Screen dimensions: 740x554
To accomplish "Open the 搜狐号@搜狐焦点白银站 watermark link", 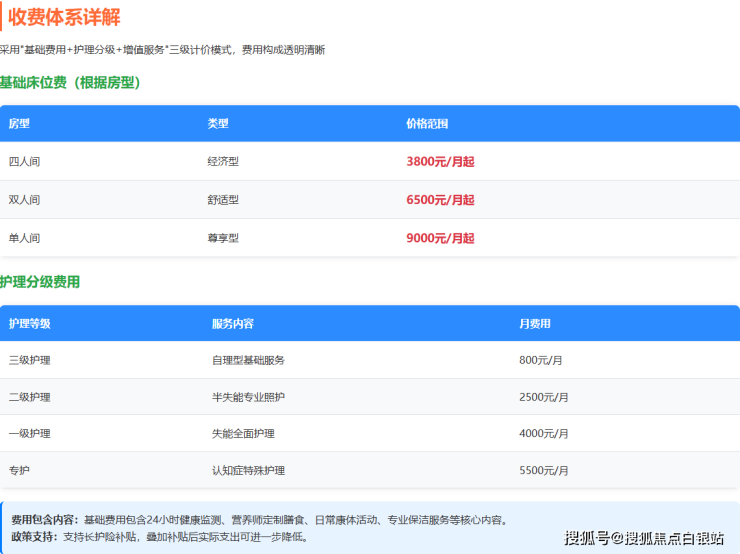I will pos(644,539).
